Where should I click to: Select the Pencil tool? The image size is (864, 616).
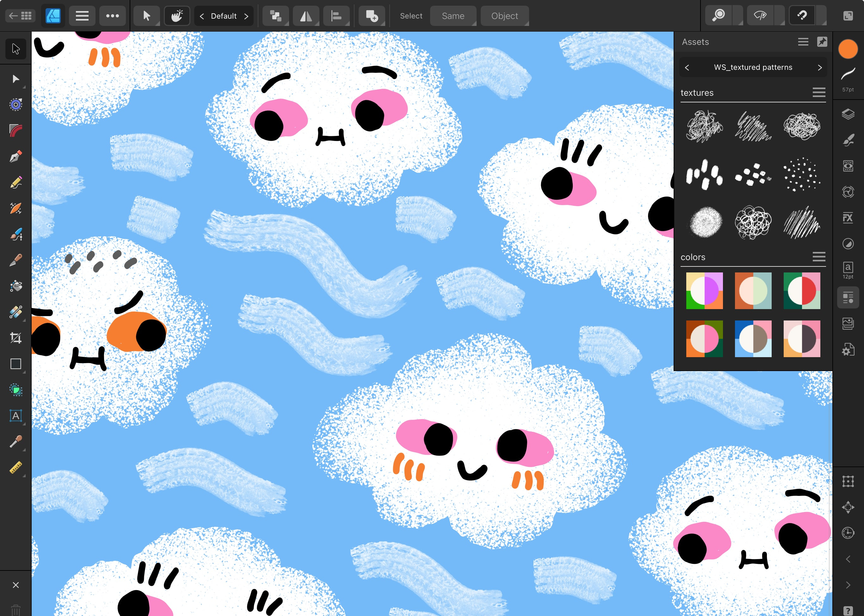pos(15,182)
